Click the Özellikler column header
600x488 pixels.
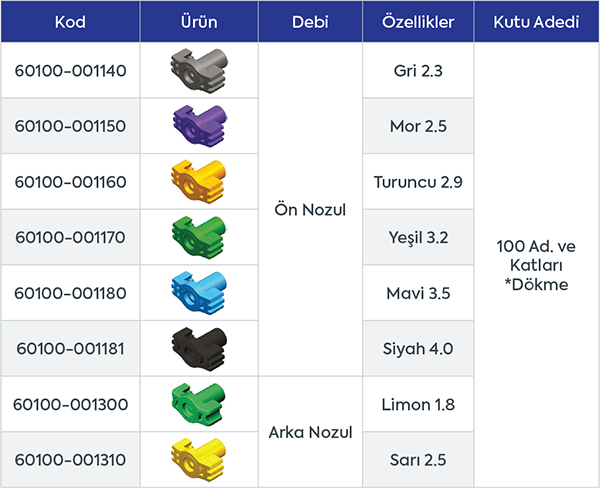(x=416, y=22)
